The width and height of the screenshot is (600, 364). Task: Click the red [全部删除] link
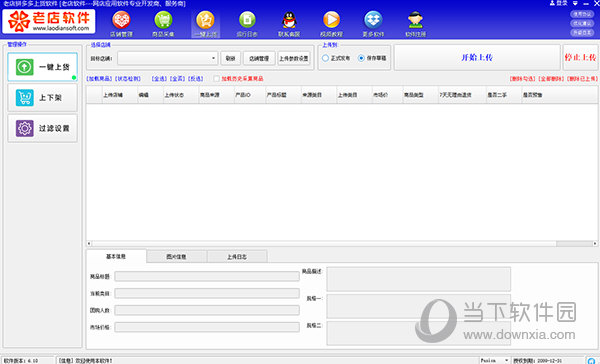point(551,79)
